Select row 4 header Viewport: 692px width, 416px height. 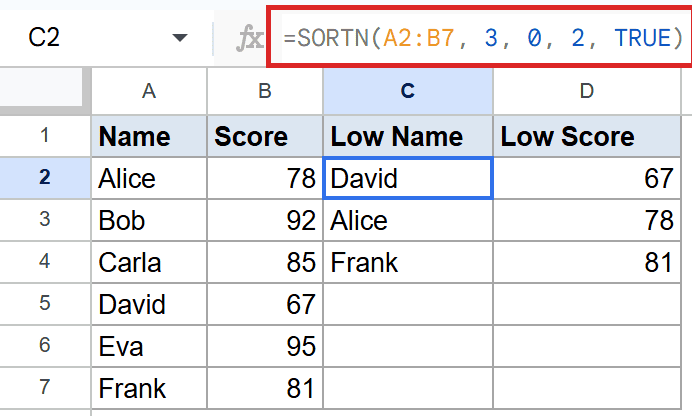click(x=45, y=262)
